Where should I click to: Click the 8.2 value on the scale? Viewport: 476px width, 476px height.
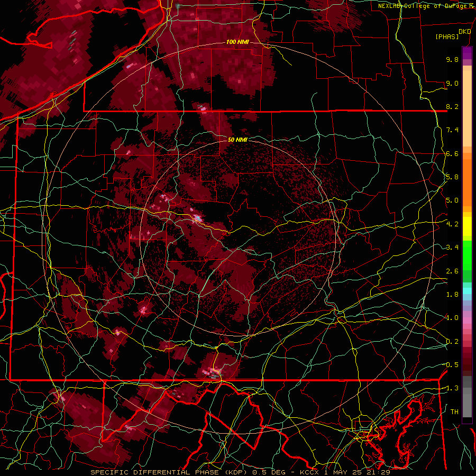pyautogui.click(x=452, y=106)
